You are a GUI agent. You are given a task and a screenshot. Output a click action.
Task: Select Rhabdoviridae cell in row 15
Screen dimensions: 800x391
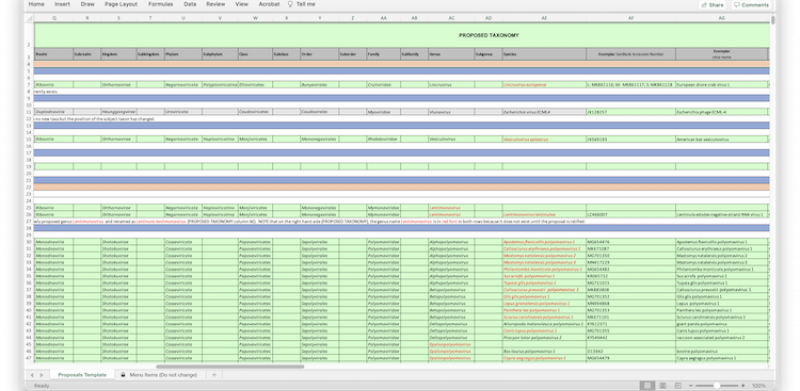(x=383, y=139)
